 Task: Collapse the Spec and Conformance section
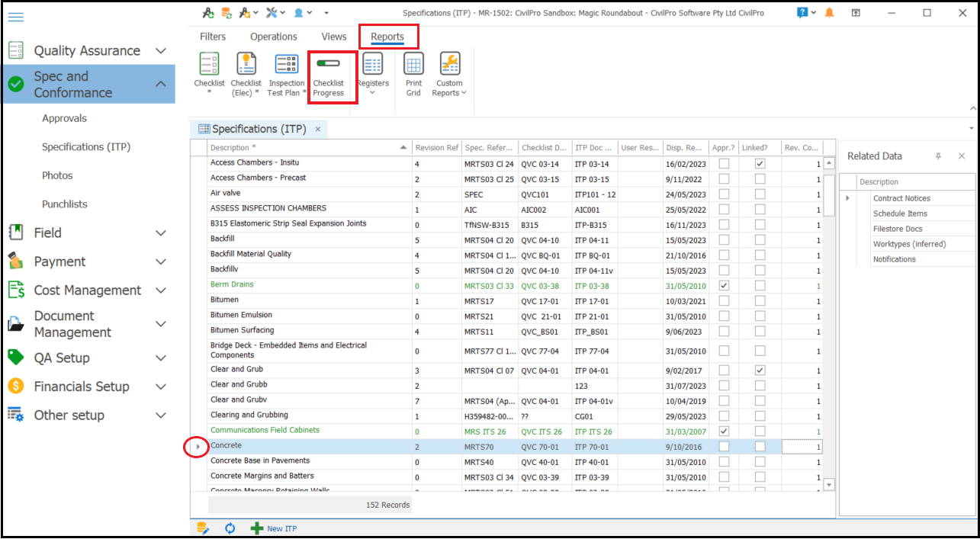(x=160, y=84)
